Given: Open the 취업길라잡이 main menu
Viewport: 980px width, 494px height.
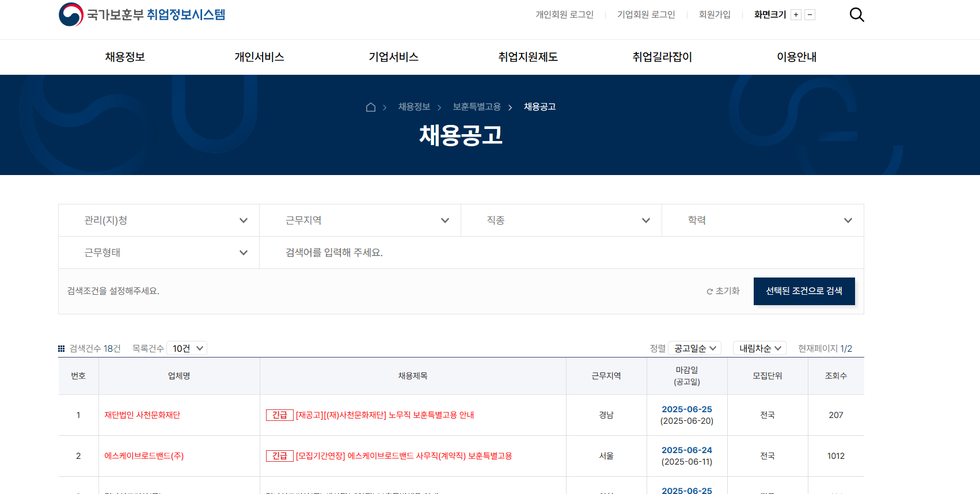Looking at the screenshot, I should [x=662, y=57].
